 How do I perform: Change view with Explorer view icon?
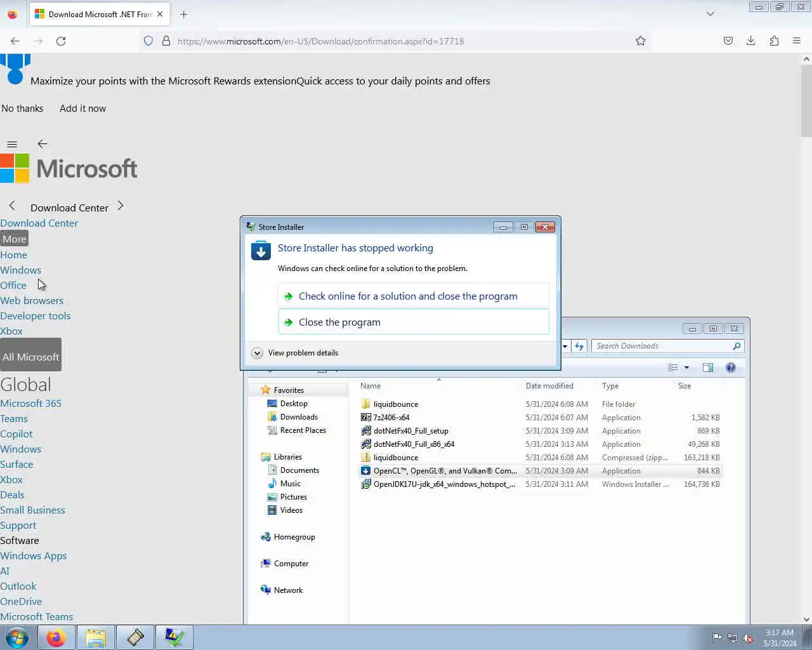tap(673, 368)
